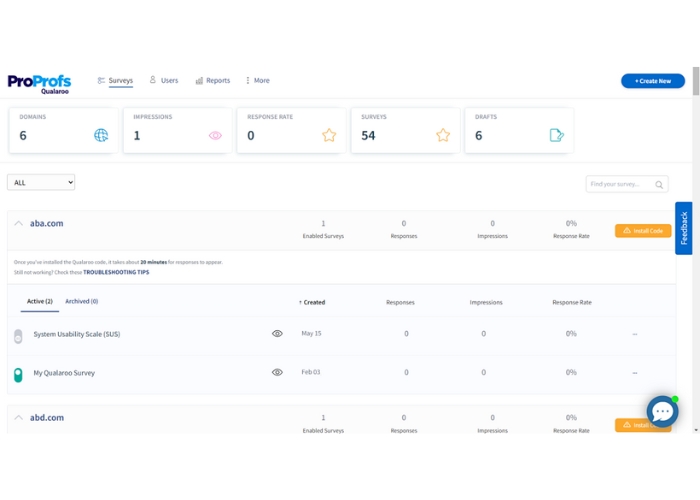Click the Surveys card star icon
The width and height of the screenshot is (700, 500).
(x=443, y=135)
